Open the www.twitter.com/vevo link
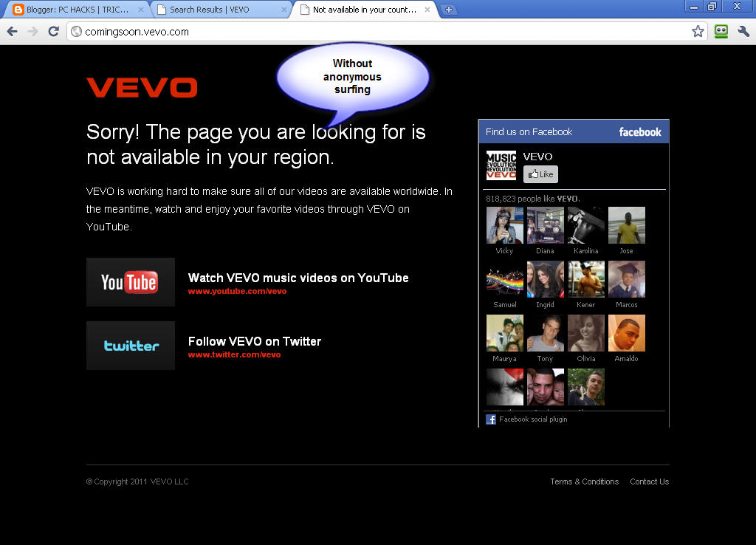 tap(234, 355)
